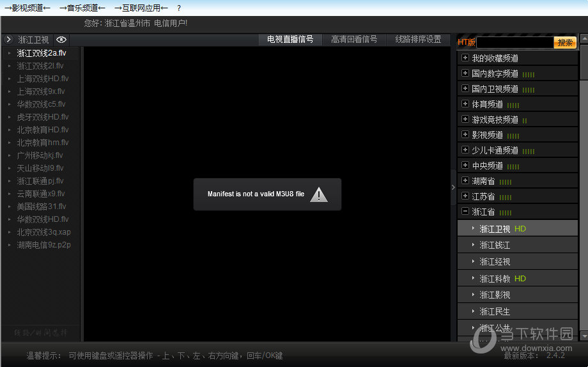
Task: Click the plus icon beside 体育频道
Action: pos(465,104)
